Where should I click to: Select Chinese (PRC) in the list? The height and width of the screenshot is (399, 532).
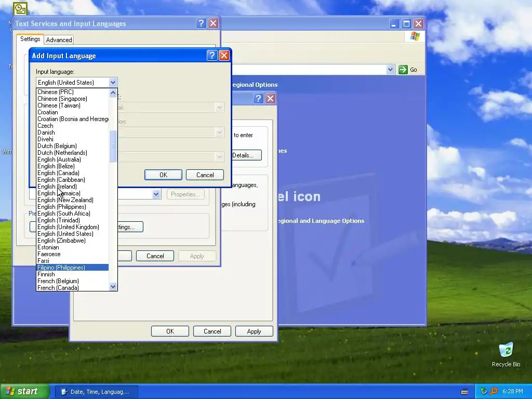click(73, 91)
